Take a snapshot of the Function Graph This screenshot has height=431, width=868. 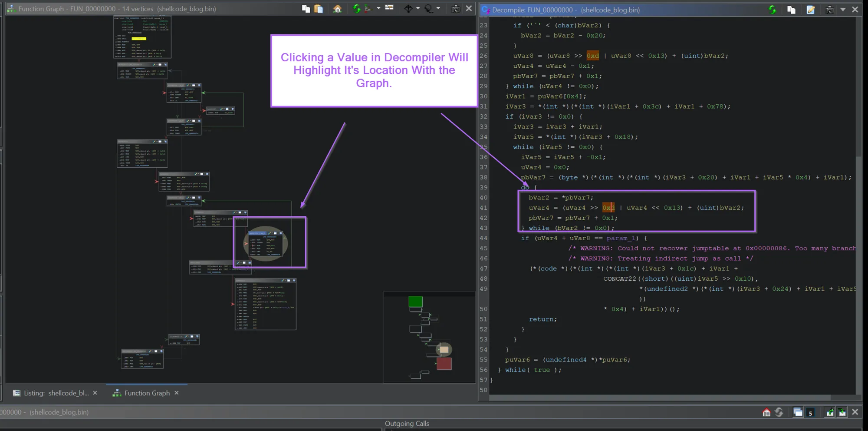point(455,9)
